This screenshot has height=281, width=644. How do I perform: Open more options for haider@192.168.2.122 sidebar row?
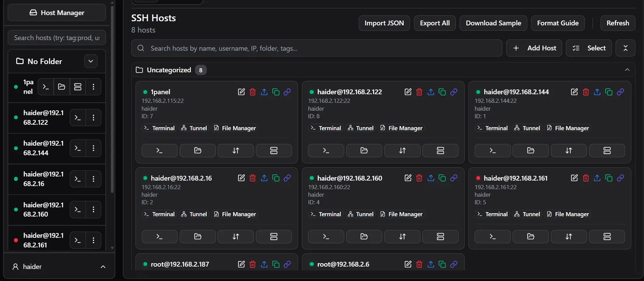(x=93, y=118)
